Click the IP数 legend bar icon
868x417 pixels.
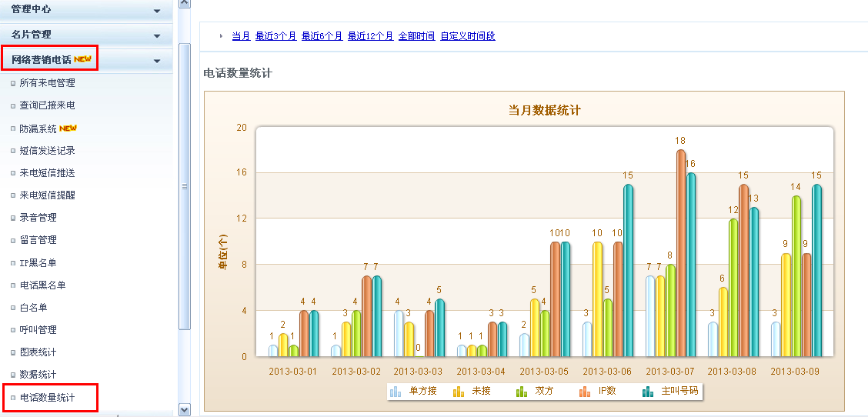(585, 392)
